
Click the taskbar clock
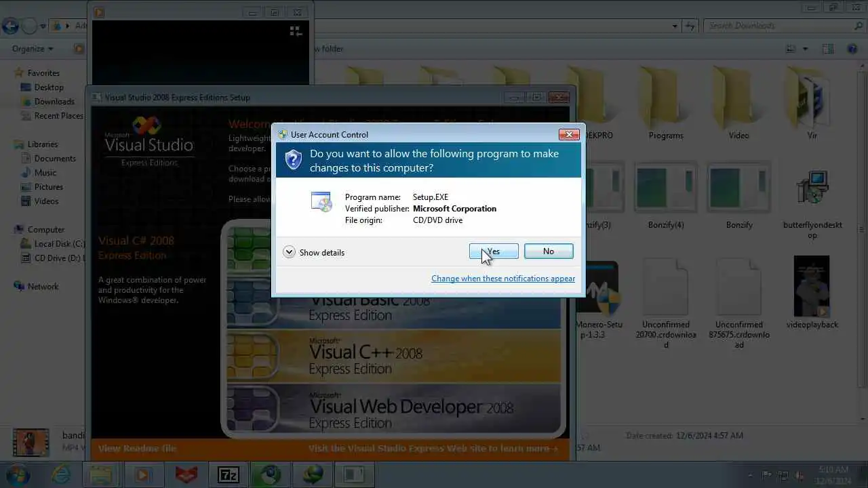[x=833, y=474]
